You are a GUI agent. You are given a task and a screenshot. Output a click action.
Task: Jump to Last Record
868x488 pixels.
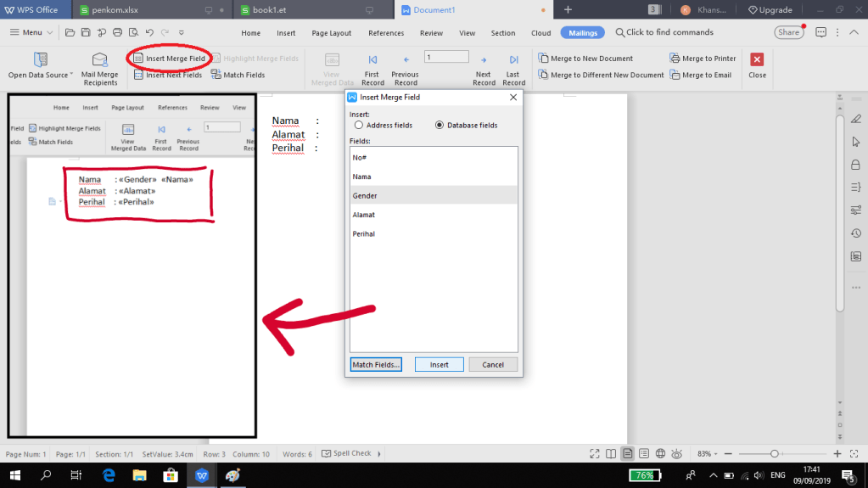(513, 61)
